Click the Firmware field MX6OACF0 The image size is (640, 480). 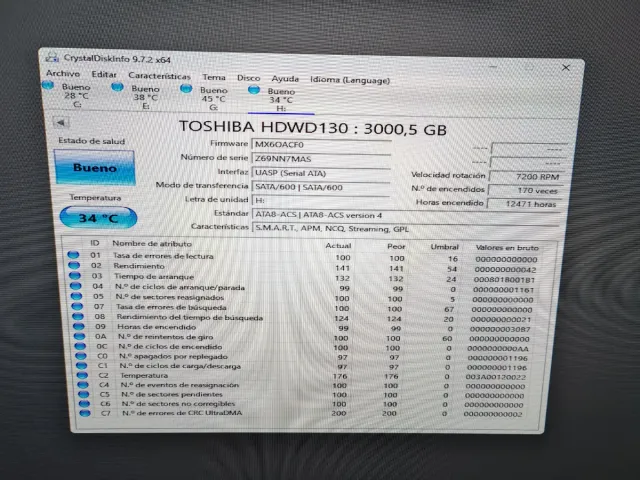tap(322, 145)
